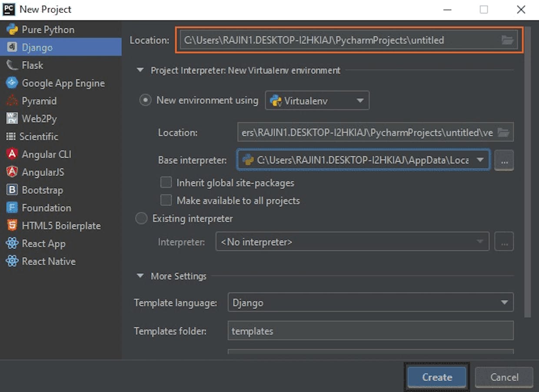Close the New Project dialog

[521, 10]
